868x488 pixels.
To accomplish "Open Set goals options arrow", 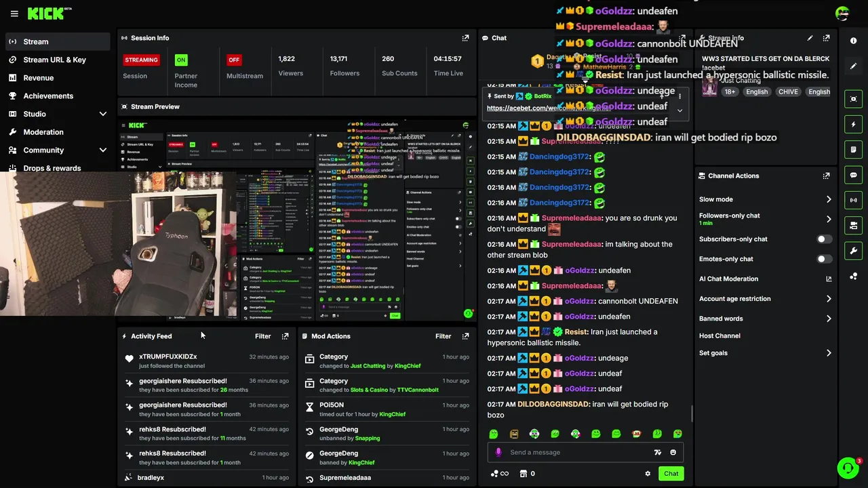I will click(828, 353).
